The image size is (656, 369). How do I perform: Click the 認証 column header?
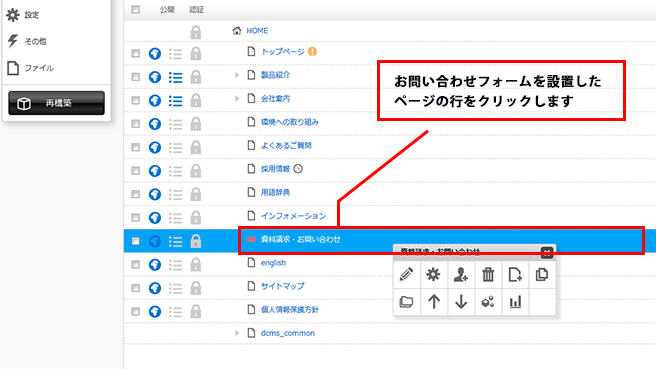pyautogui.click(x=196, y=10)
